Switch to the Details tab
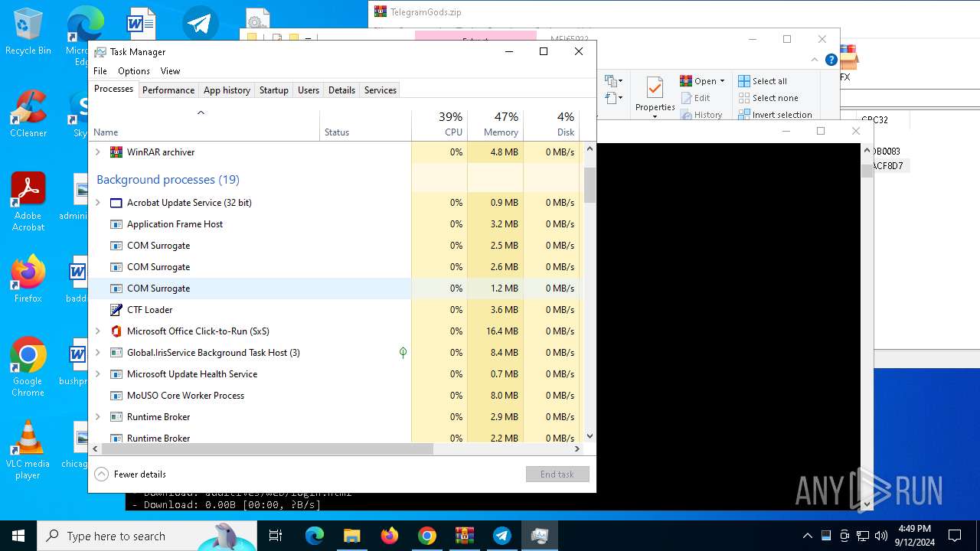 point(341,90)
